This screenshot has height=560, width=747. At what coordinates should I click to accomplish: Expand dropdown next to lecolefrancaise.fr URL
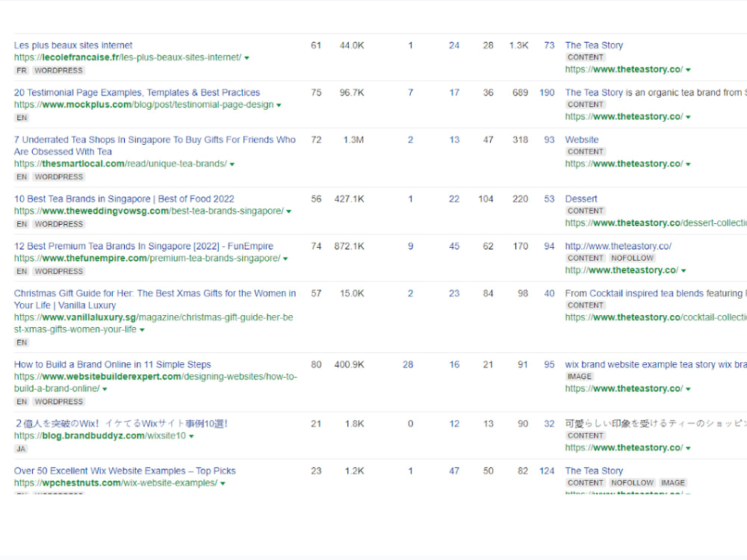[247, 57]
